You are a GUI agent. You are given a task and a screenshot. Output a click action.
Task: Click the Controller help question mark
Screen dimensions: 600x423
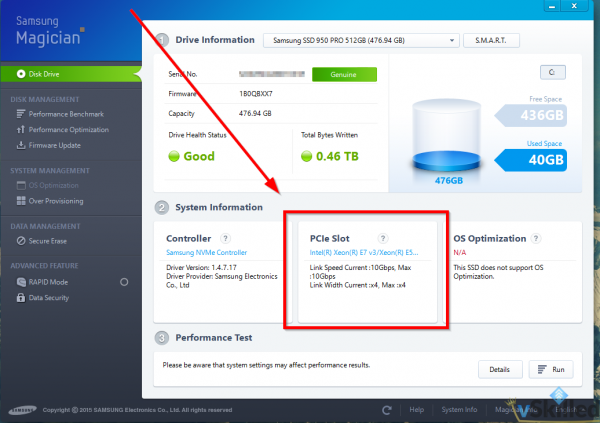(225, 238)
